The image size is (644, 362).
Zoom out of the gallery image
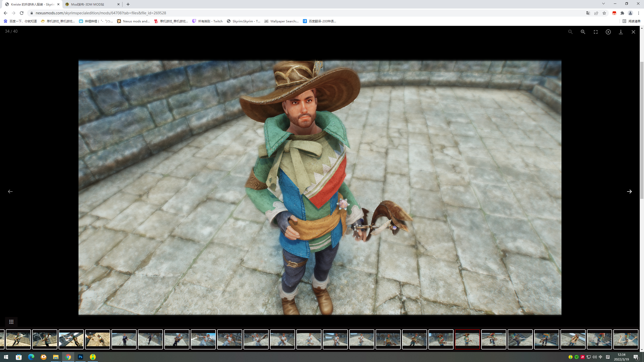click(x=570, y=32)
